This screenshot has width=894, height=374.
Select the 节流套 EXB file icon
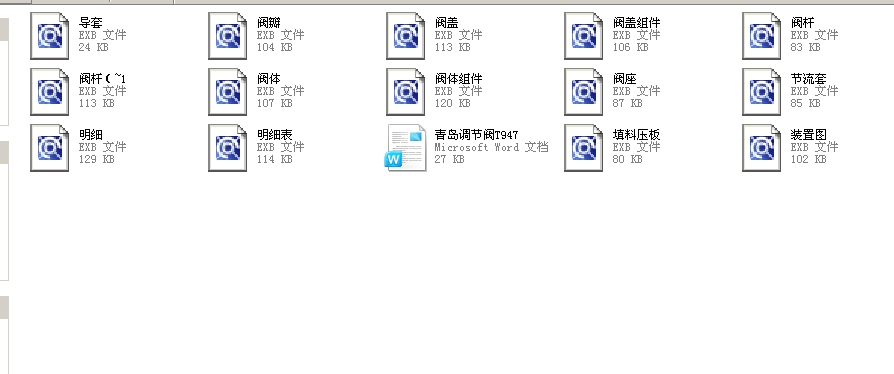tap(761, 92)
